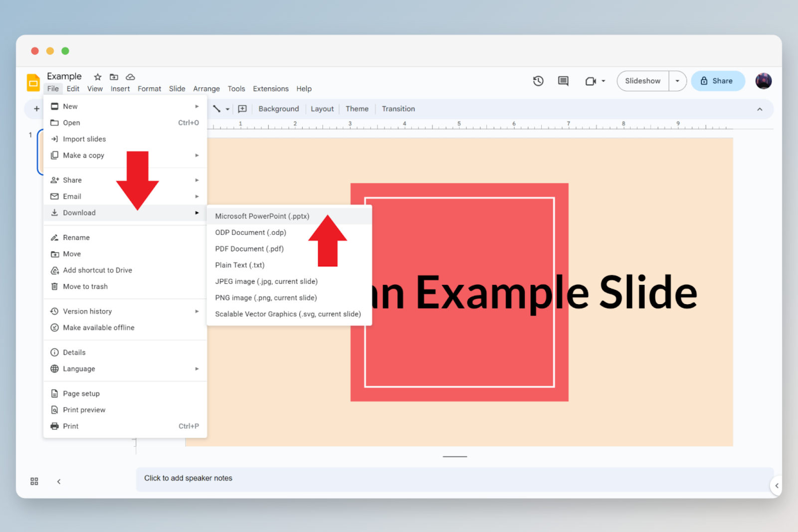Image resolution: width=798 pixels, height=532 pixels.
Task: Open comment history
Action: (563, 81)
